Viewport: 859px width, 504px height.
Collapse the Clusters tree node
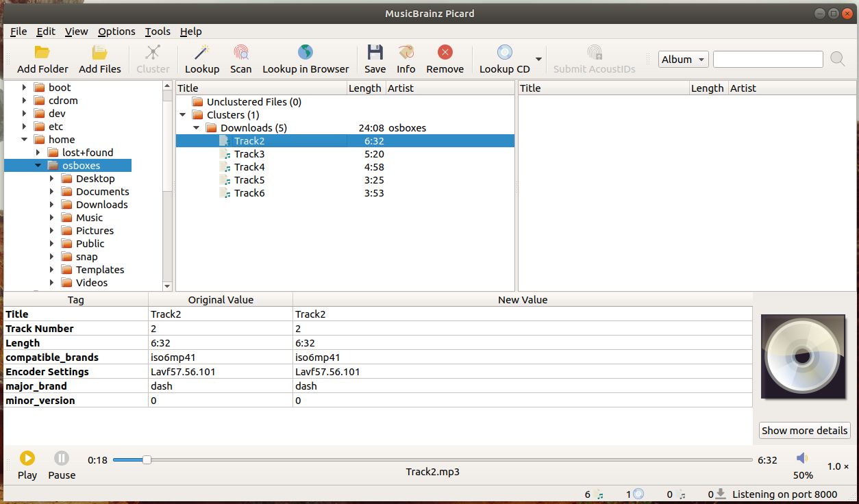(x=182, y=115)
